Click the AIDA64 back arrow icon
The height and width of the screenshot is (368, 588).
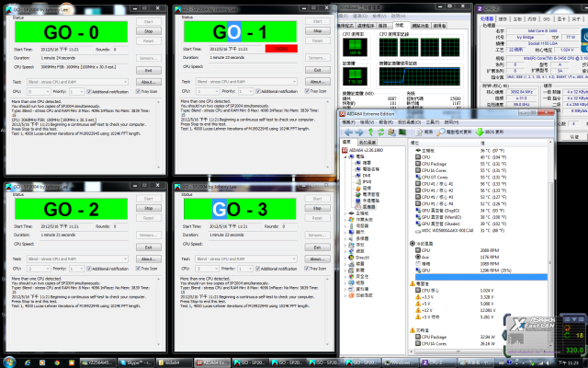coord(348,132)
